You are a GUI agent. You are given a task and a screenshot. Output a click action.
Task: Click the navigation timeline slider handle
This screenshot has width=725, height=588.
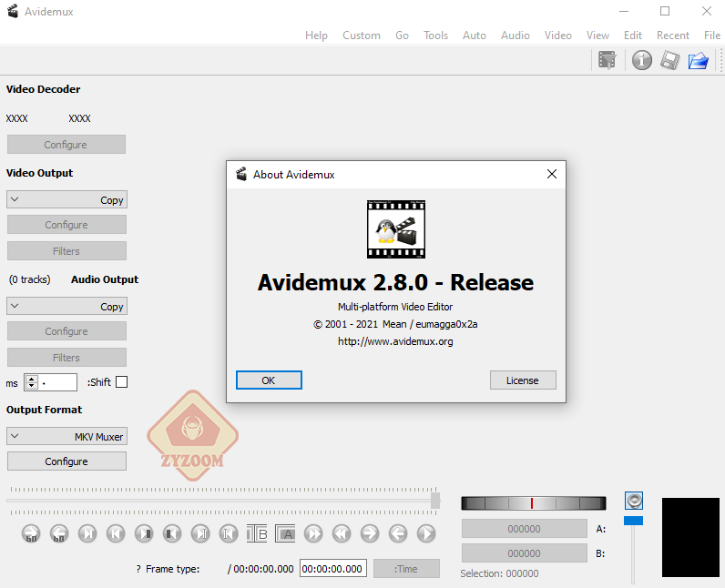pos(435,501)
